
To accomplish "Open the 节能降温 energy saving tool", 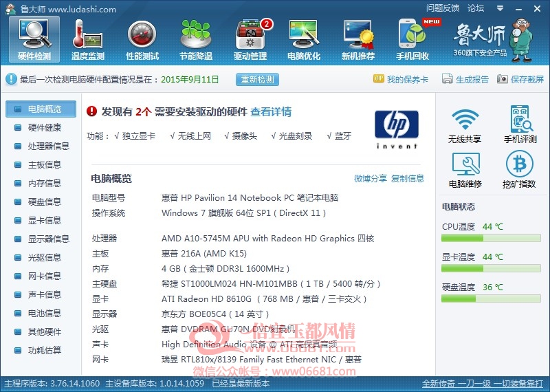I will tap(196, 39).
